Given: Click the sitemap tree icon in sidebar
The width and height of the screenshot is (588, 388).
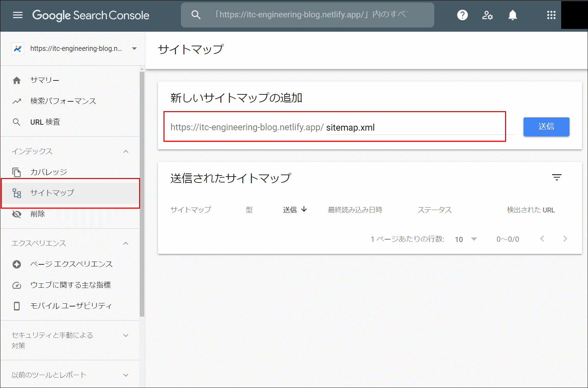Looking at the screenshot, I should (x=17, y=193).
